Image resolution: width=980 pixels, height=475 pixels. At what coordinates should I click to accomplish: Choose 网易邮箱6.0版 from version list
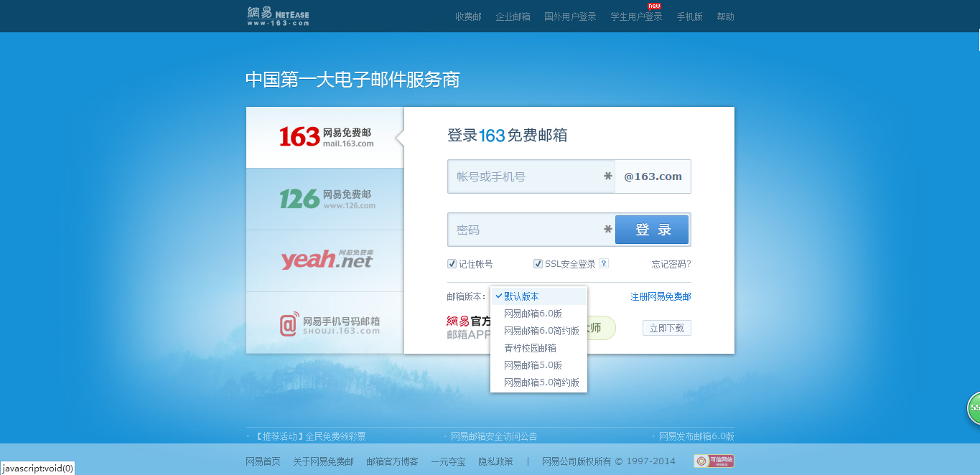(538, 314)
